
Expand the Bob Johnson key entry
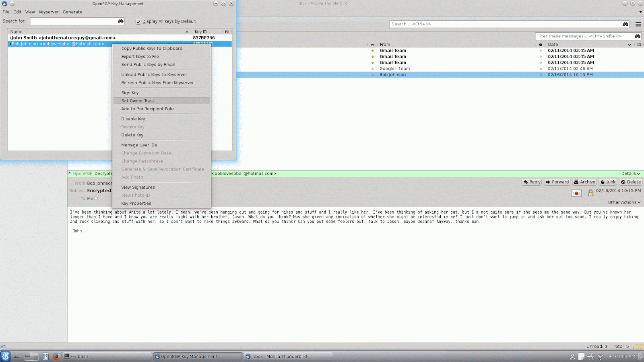[10, 44]
